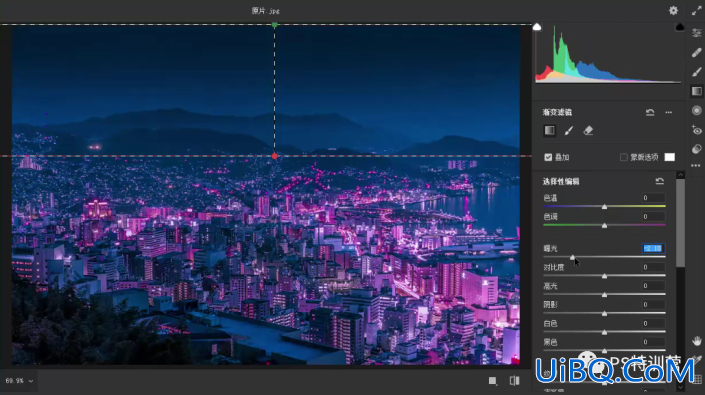Choose eraser mode in filter panel
This screenshot has height=395, width=705.
coord(588,131)
